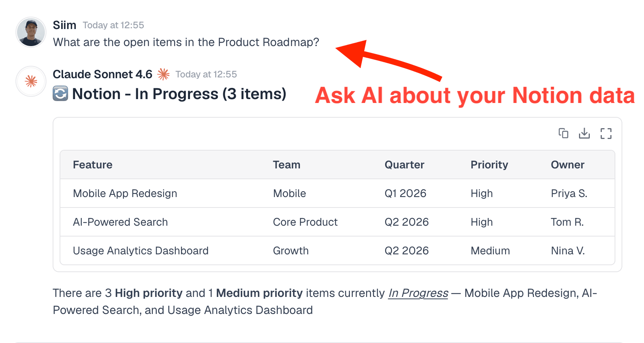Click the starburst icon beside Claude Sonnet 4.6
This screenshot has height=343, width=644.
[163, 74]
